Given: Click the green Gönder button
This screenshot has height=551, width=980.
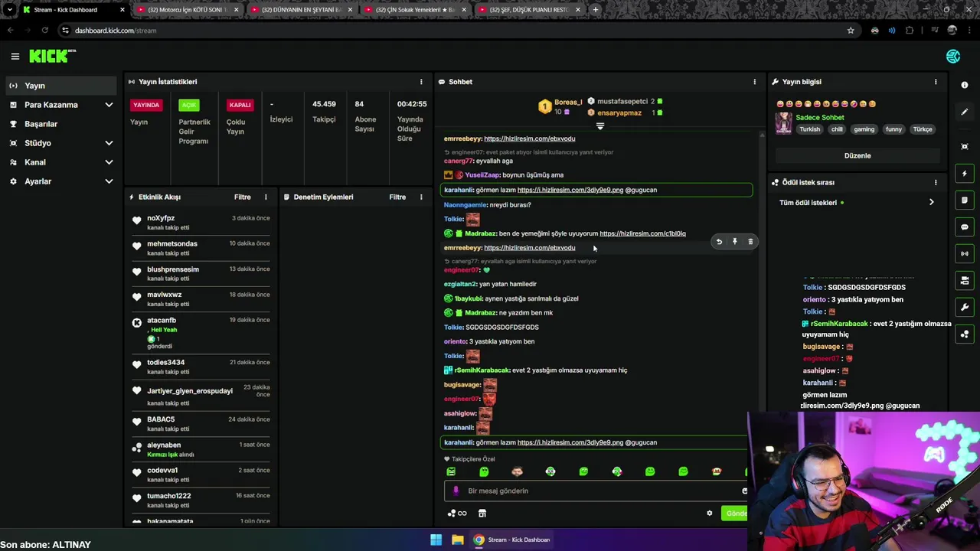Looking at the screenshot, I should point(735,514).
